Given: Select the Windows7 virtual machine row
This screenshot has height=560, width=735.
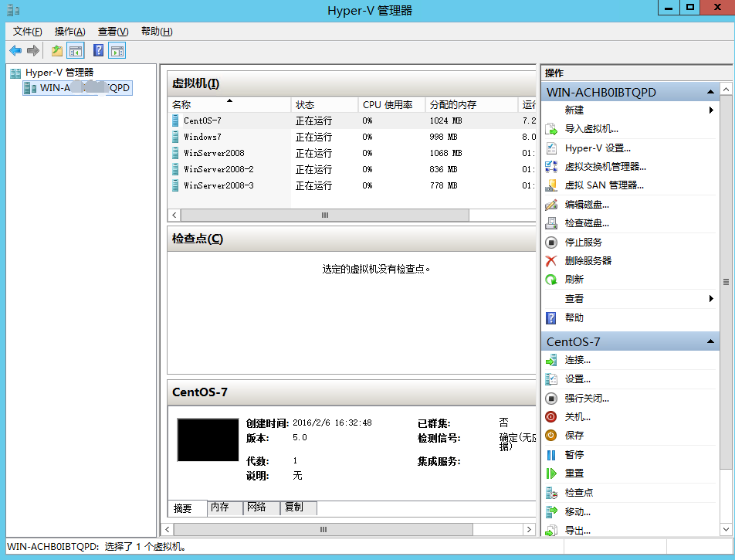Looking at the screenshot, I should (351, 137).
